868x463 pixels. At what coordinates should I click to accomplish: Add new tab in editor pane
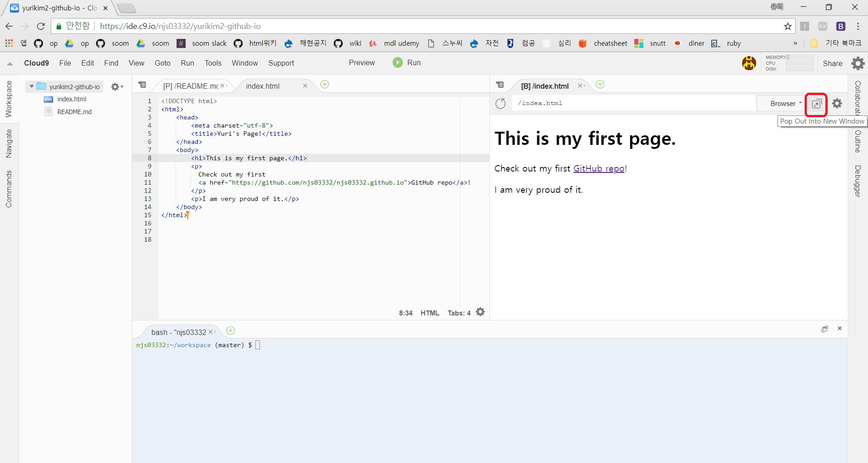325,85
